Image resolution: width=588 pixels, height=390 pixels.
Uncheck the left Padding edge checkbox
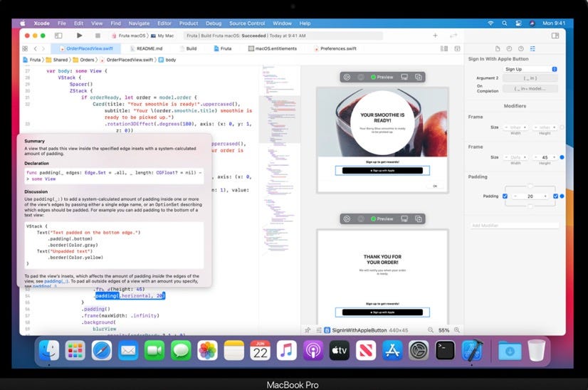pyautogui.click(x=505, y=196)
